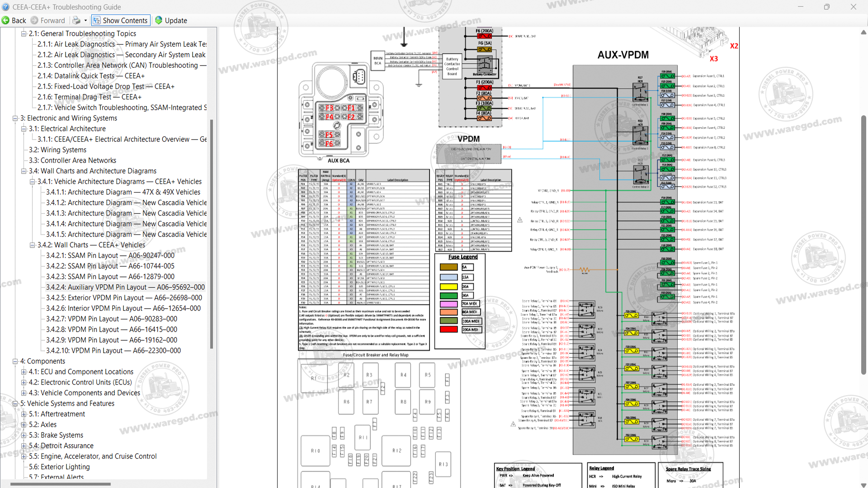
Task: Open 3.4.2.4 Auxiliary VPDM Pin Layout
Action: coord(125,287)
